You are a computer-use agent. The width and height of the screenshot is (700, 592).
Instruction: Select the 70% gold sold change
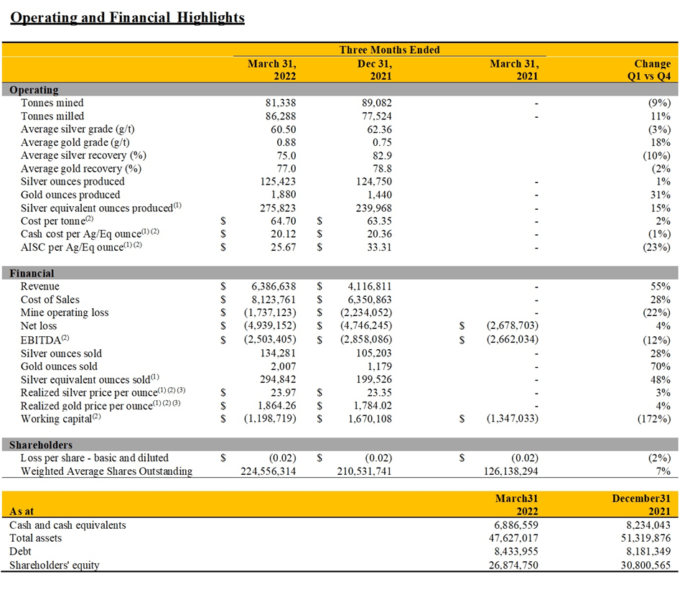pyautogui.click(x=661, y=366)
